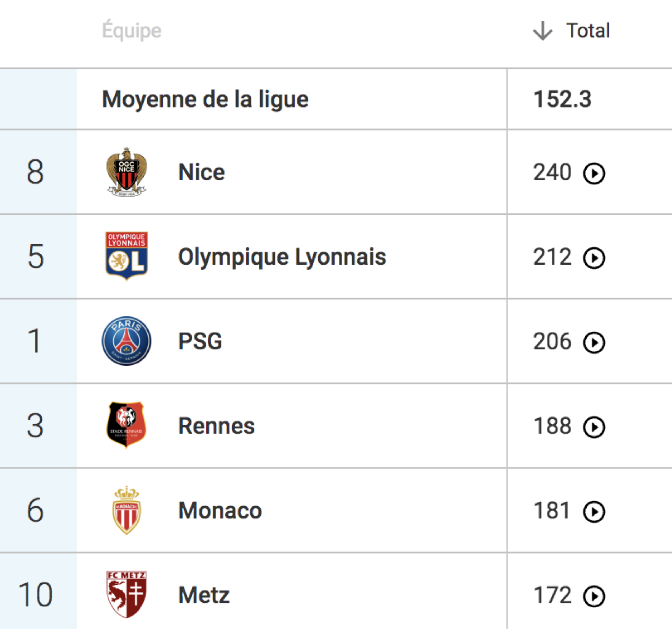Select the PSG team name
Screen dimensions: 672x629
[x=200, y=341]
